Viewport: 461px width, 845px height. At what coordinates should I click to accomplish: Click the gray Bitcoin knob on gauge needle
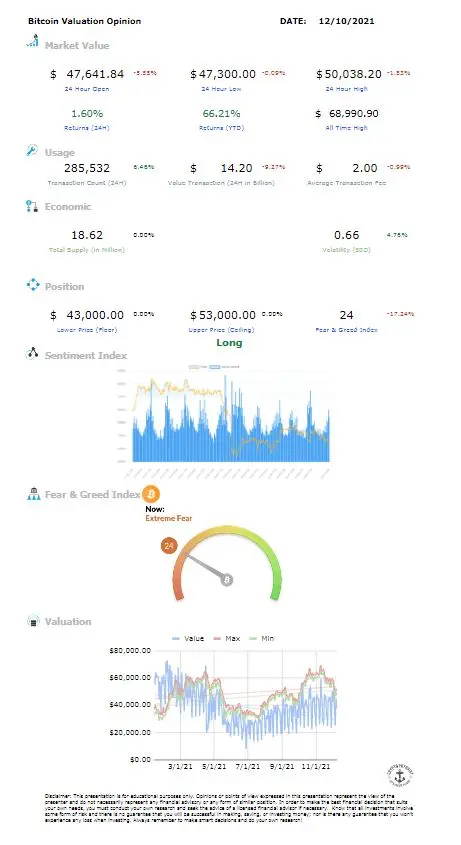pos(227,580)
